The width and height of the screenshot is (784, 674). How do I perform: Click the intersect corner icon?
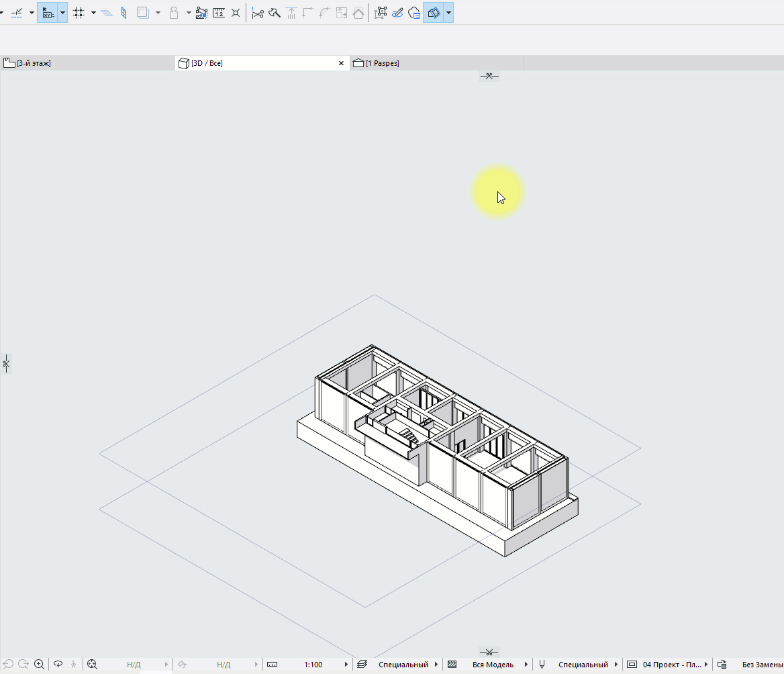[307, 13]
